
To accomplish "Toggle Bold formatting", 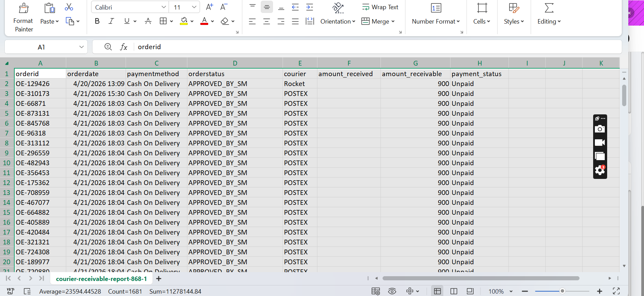I will (x=97, y=21).
